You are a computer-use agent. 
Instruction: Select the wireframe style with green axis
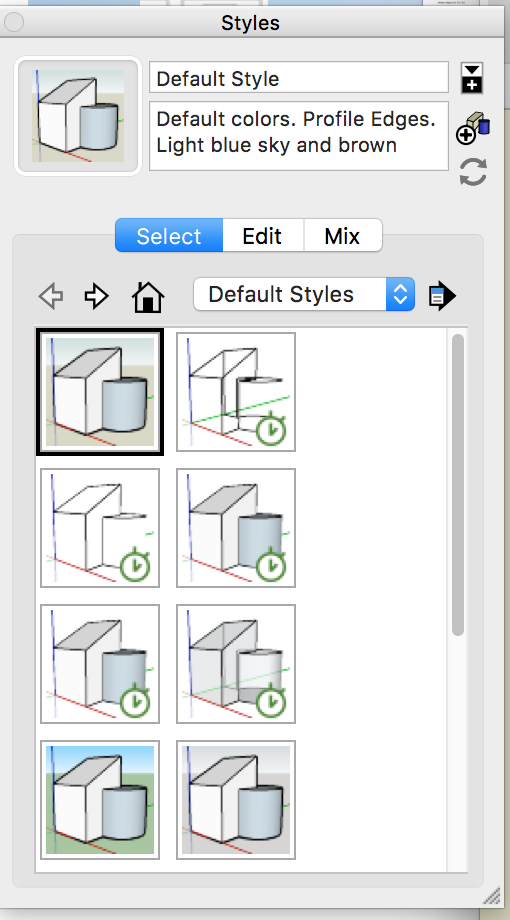pos(236,392)
